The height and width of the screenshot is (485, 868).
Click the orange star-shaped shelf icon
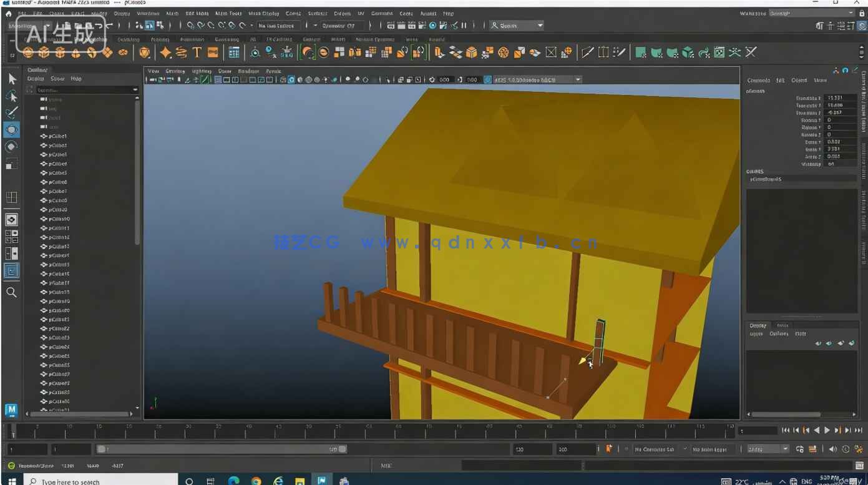165,52
